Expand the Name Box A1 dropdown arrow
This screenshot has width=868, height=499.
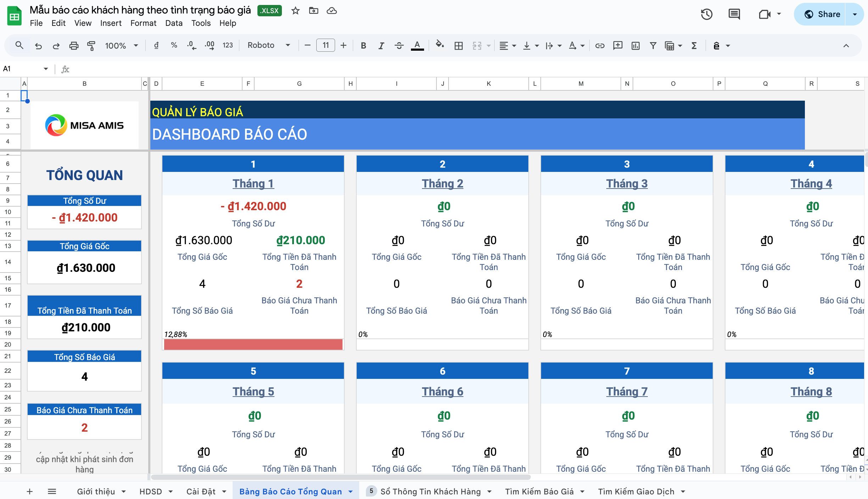pos(46,69)
